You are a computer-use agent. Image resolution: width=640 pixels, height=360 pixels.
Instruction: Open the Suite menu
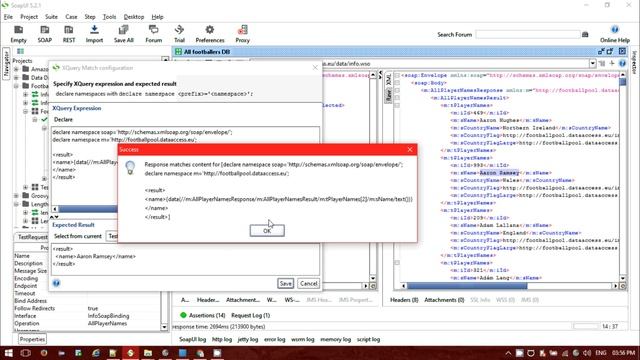pyautogui.click(x=51, y=17)
